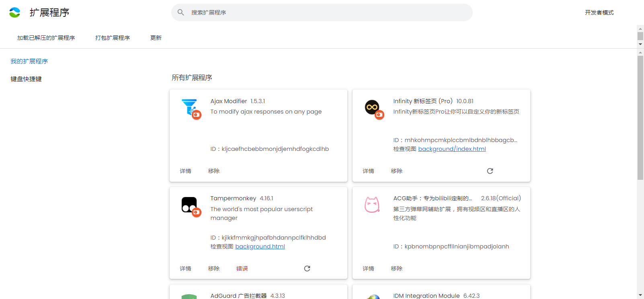Click 第三方弹幕网辅助扩展 description text
The image size is (644, 299).
tap(457, 214)
